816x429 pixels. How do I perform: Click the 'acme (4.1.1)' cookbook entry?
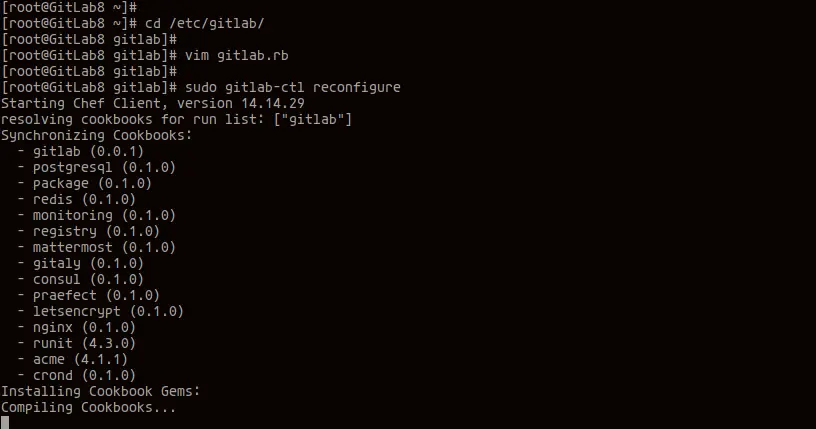click(x=80, y=360)
